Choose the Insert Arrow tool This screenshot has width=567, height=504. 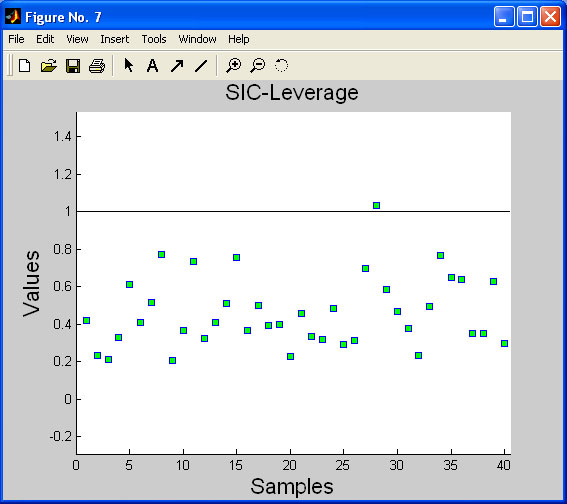[x=177, y=66]
